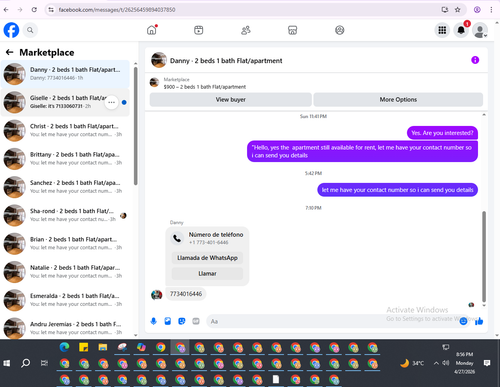Viewport: 500px width, 387px height.
Task: Click the taskbar clock showing 8:56 PM
Action: [x=464, y=363]
